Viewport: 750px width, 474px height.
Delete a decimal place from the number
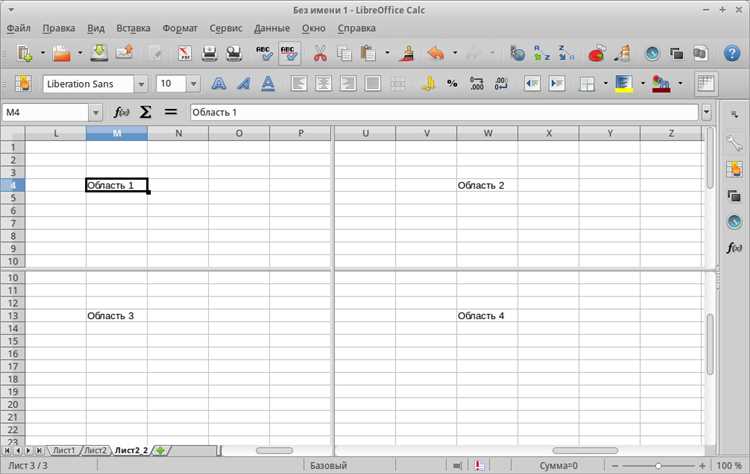(x=501, y=84)
